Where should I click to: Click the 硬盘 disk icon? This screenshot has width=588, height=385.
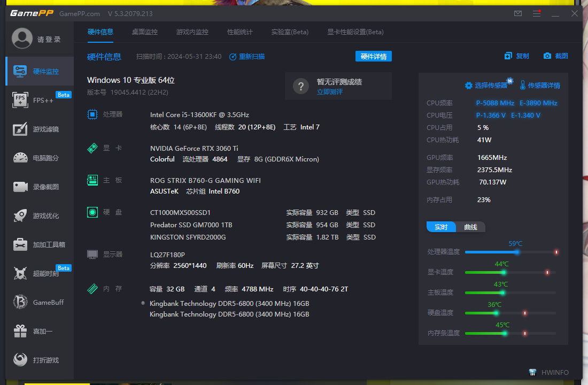92,212
